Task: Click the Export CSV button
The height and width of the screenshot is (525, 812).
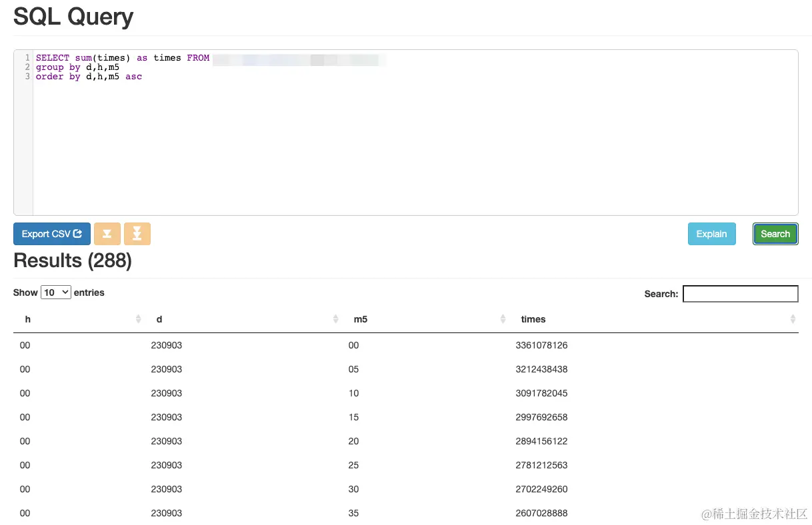Action: 52,234
